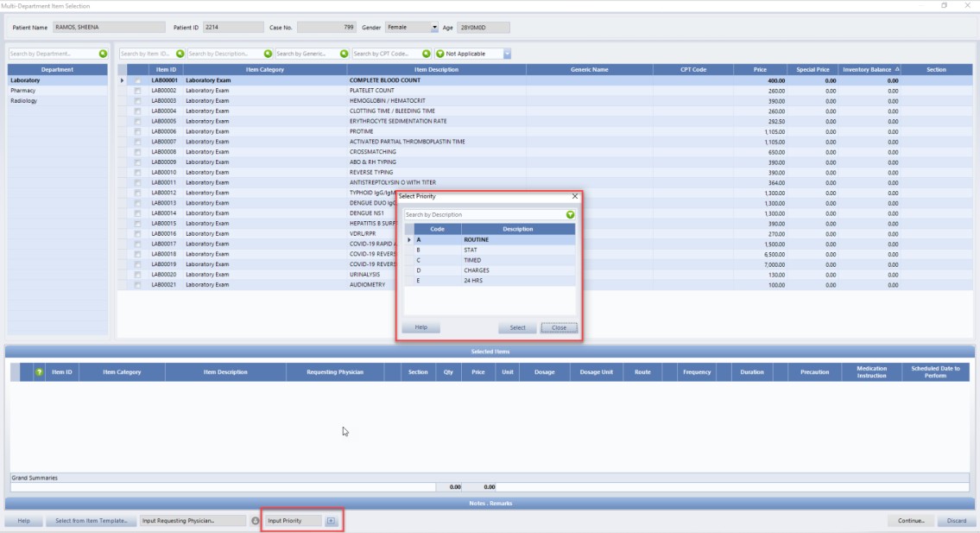Select the PROTIME item checkbox
This screenshot has height=533, width=980.
pos(137,131)
